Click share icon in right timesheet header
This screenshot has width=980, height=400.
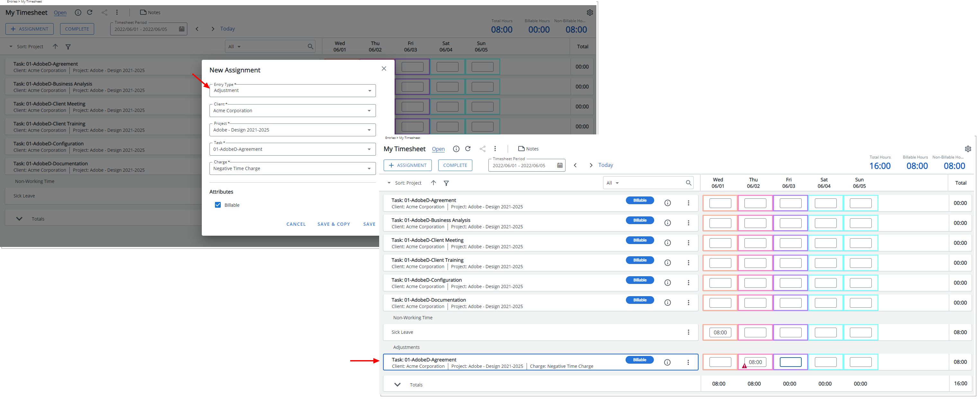(482, 149)
